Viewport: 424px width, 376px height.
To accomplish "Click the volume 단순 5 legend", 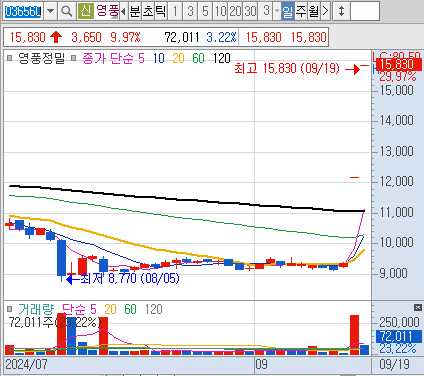I will coord(79,309).
